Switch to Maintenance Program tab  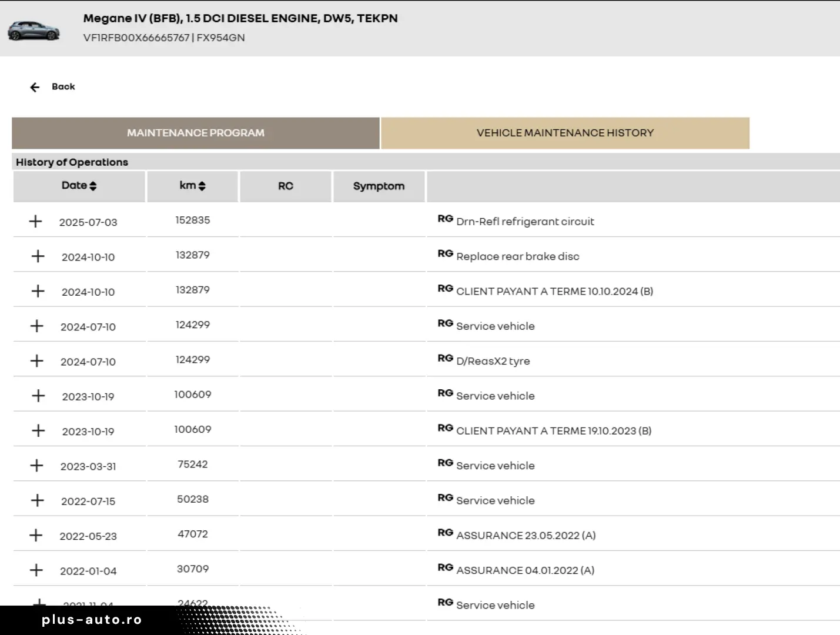coord(195,133)
